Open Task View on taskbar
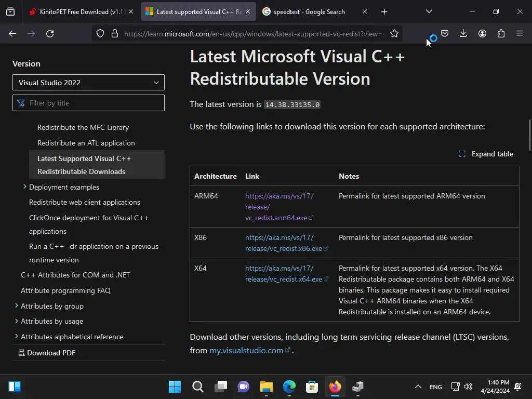The height and width of the screenshot is (399, 532). [x=220, y=387]
